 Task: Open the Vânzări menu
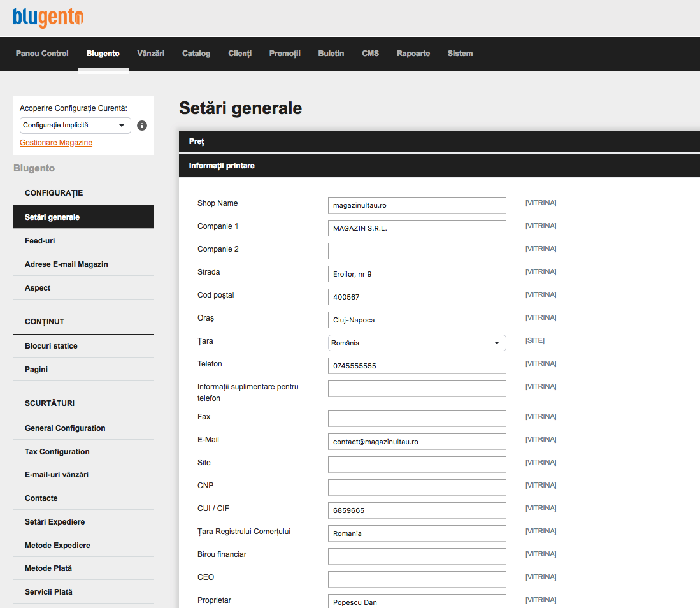point(151,54)
